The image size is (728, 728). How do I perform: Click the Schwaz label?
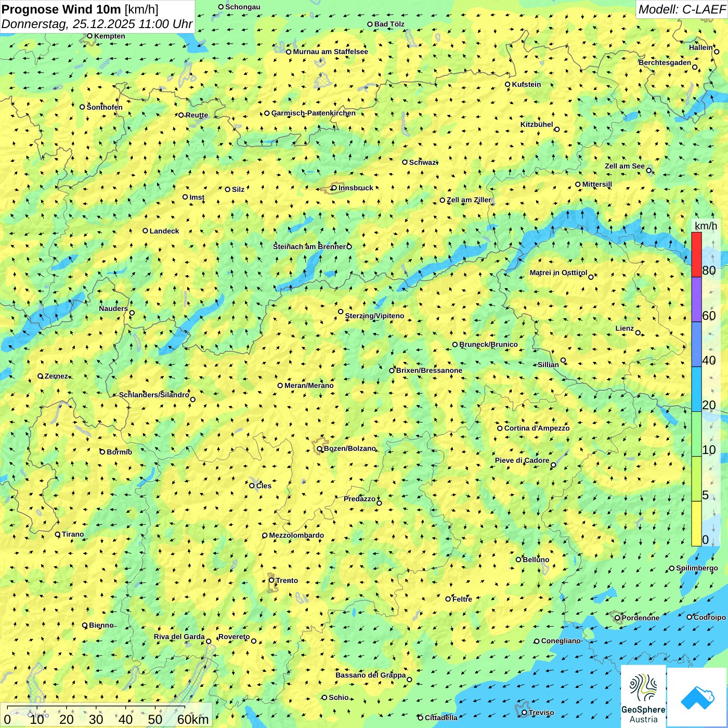(x=422, y=162)
